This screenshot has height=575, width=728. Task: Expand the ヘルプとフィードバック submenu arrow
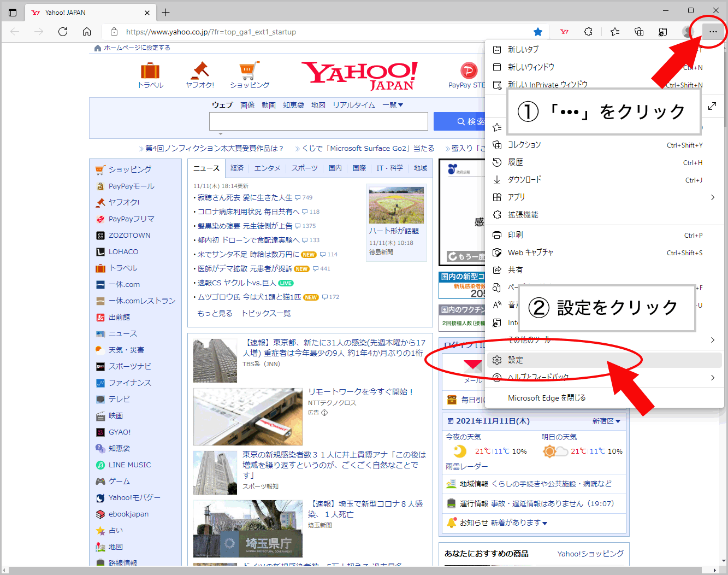[713, 378]
